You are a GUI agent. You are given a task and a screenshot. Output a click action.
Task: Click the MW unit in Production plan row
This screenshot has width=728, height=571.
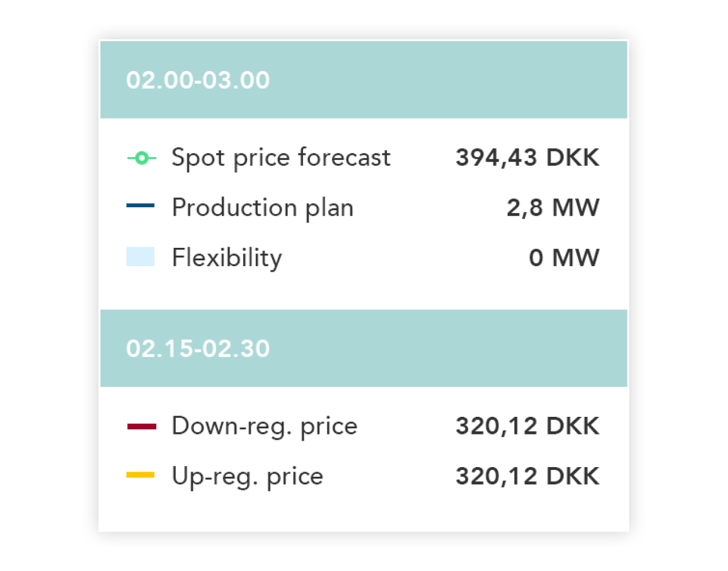576,207
